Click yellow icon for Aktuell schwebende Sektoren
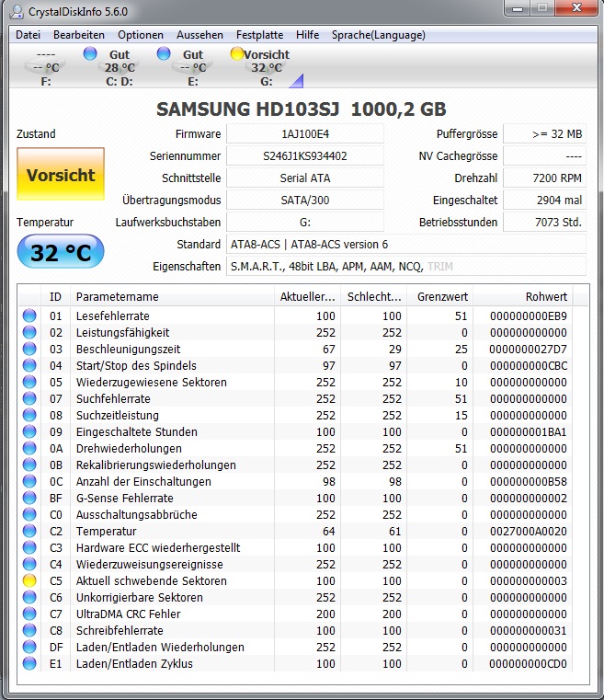604x700 pixels. coord(29,580)
